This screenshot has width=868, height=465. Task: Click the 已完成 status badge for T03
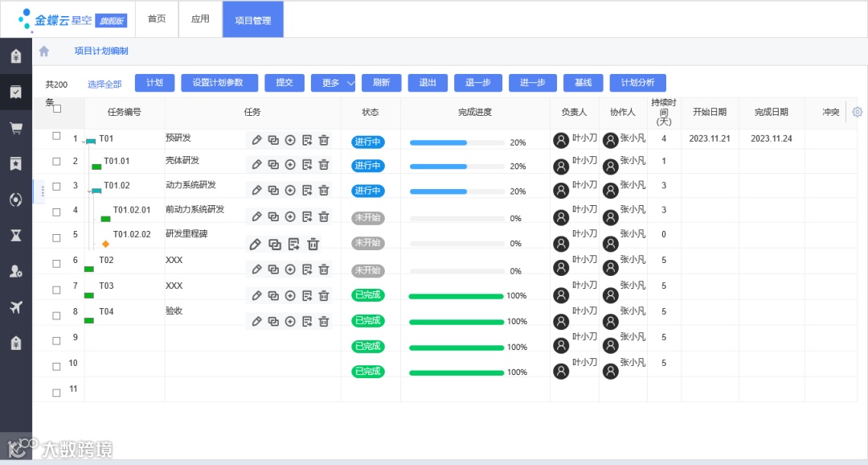(x=367, y=295)
